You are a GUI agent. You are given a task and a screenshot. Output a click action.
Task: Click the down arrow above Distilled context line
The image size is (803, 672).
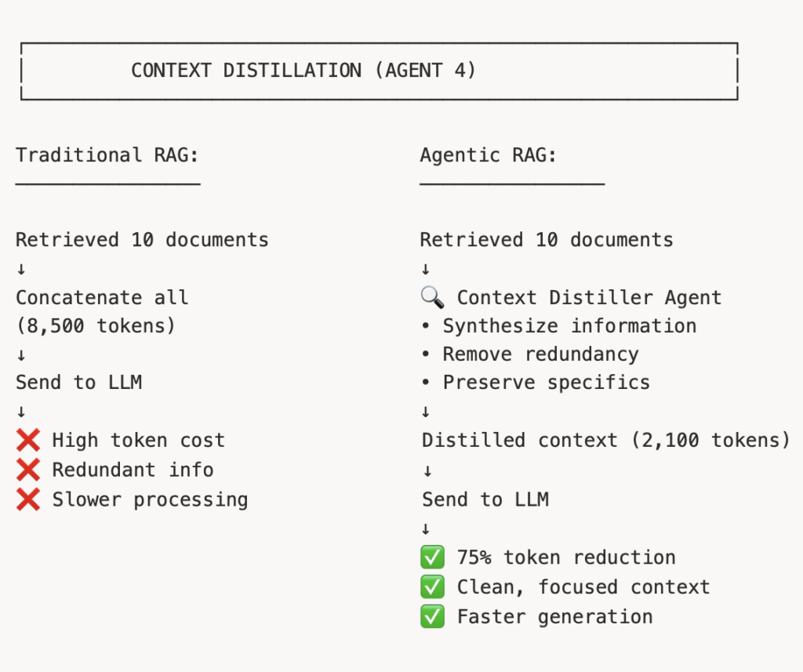pos(425,412)
